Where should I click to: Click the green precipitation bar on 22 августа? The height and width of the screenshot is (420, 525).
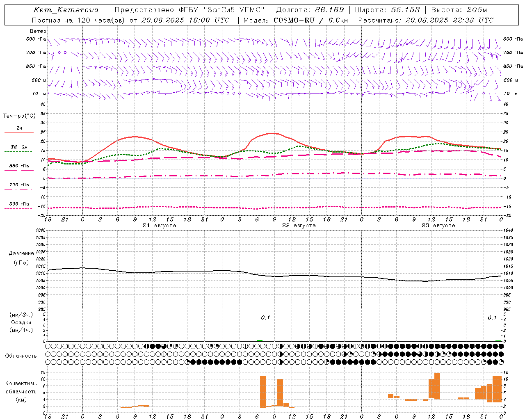tap(260, 340)
